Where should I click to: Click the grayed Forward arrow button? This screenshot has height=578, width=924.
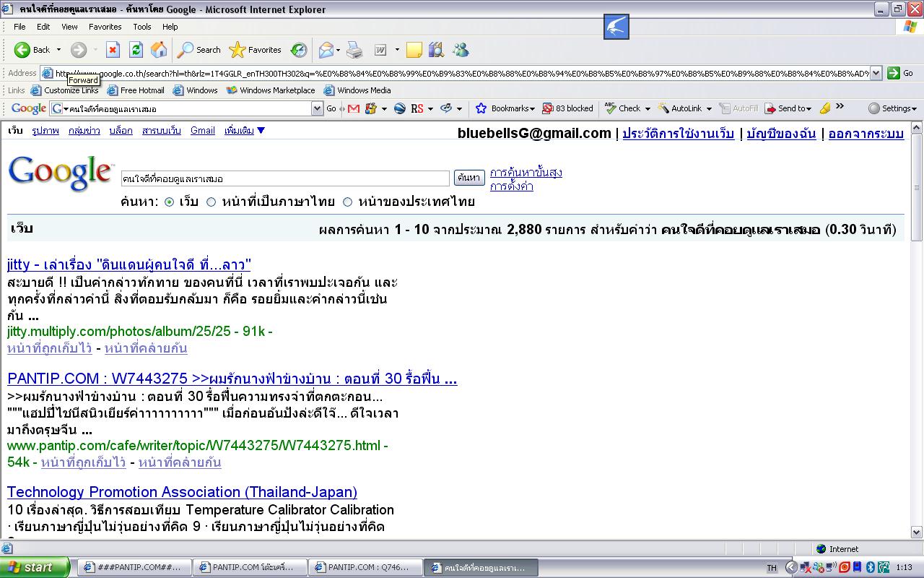[x=78, y=50]
